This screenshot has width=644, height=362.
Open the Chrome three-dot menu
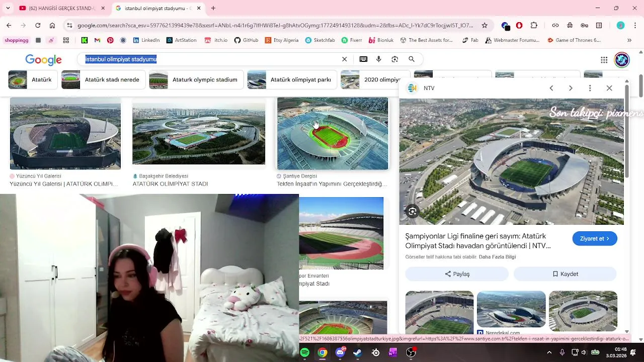point(635,25)
